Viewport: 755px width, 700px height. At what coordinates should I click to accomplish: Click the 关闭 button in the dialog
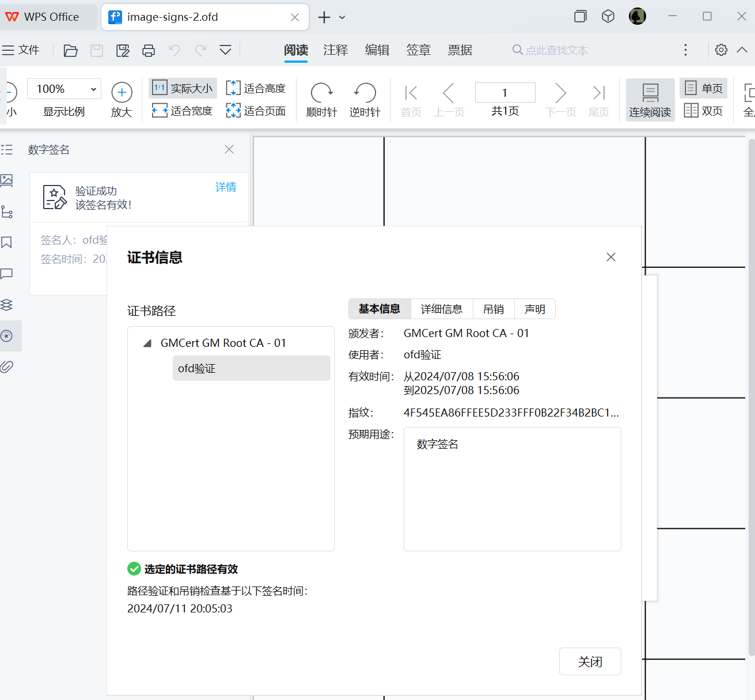[590, 661]
